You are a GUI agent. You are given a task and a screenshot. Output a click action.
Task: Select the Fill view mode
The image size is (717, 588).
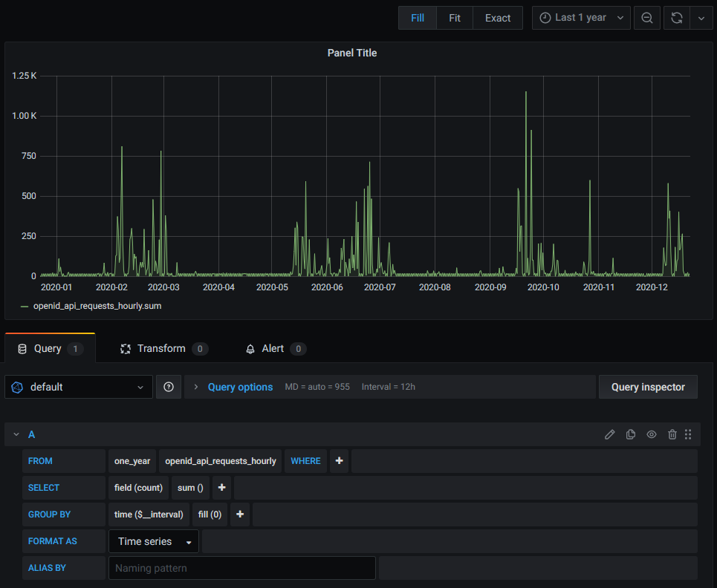click(x=418, y=18)
